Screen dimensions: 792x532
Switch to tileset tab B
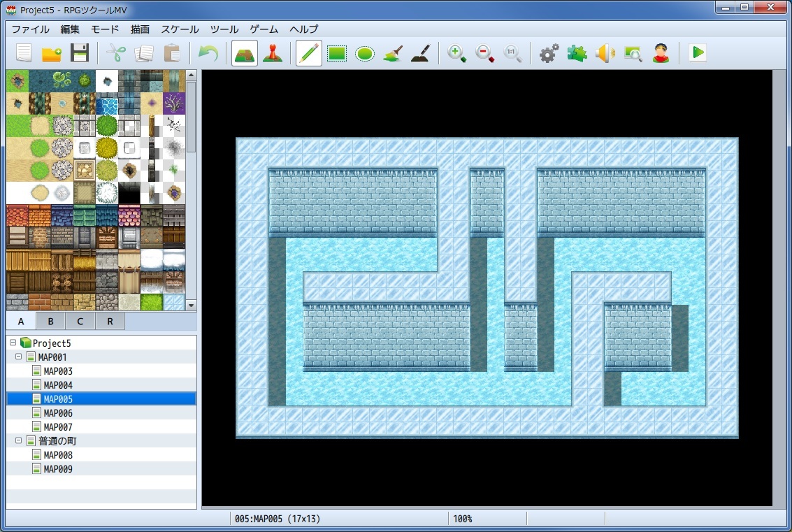(x=50, y=322)
